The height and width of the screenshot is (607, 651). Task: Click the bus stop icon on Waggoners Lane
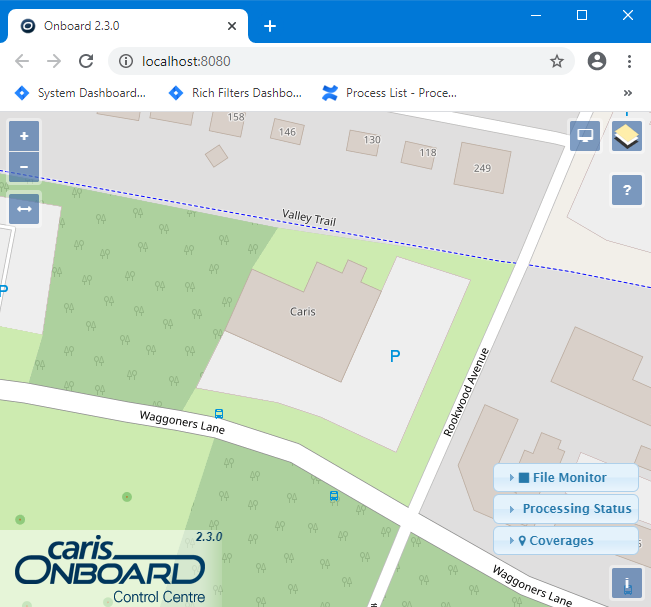click(219, 413)
